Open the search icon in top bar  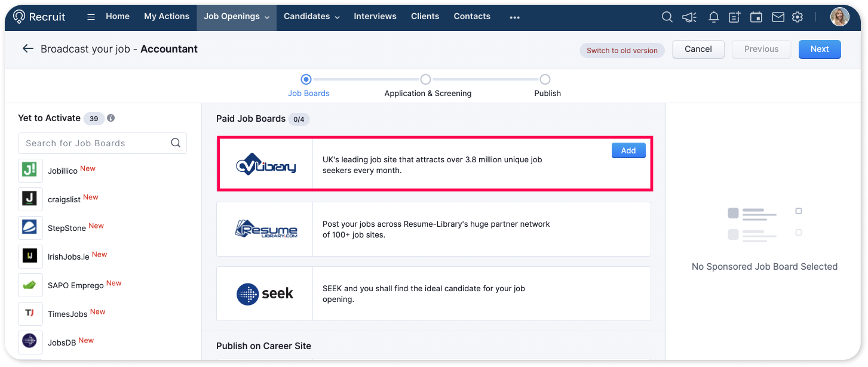pyautogui.click(x=667, y=17)
